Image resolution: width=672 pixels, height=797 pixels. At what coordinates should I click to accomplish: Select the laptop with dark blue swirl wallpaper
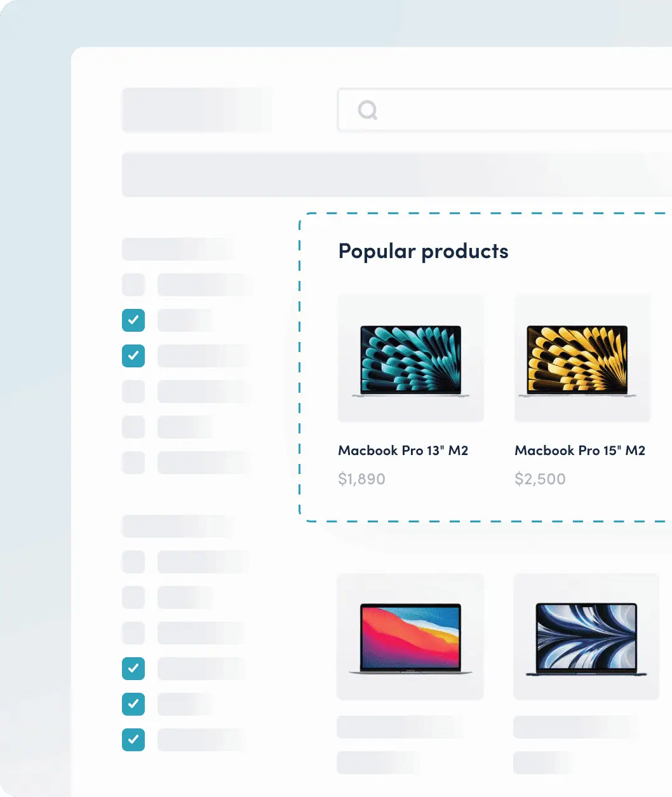coord(586,637)
